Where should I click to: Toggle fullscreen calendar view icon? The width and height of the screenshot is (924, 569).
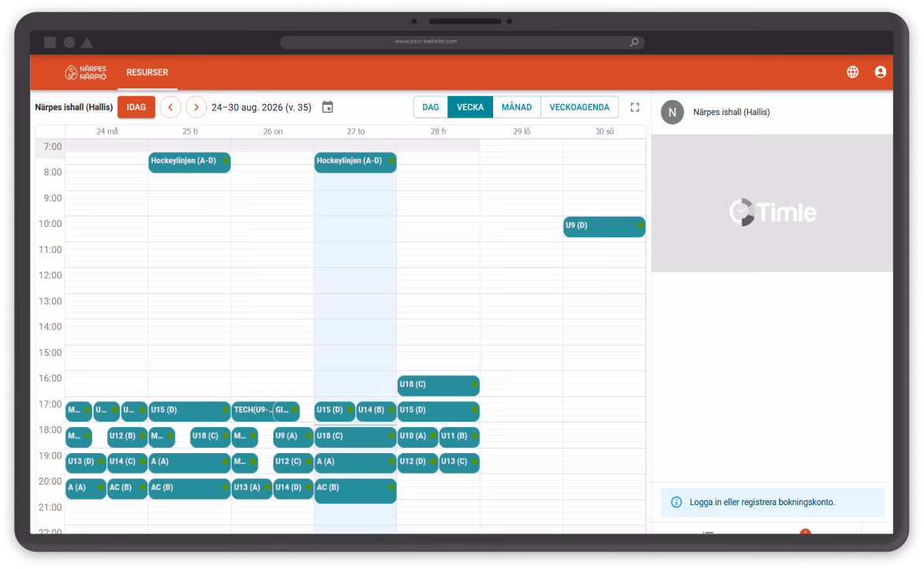635,107
